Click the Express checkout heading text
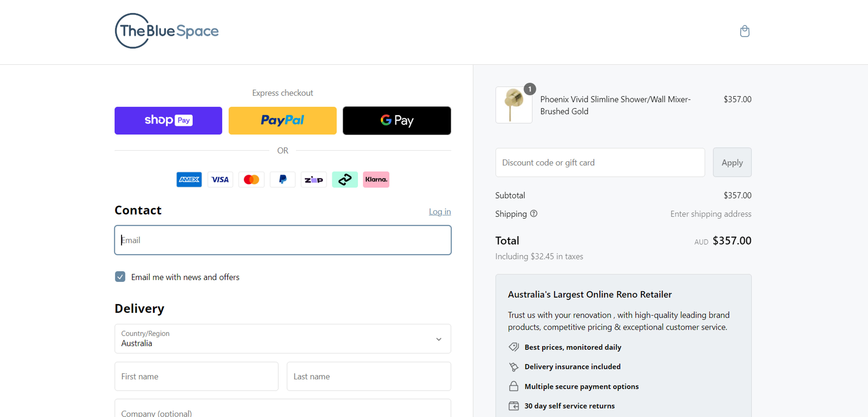Image resolution: width=868 pixels, height=417 pixels. point(282,93)
